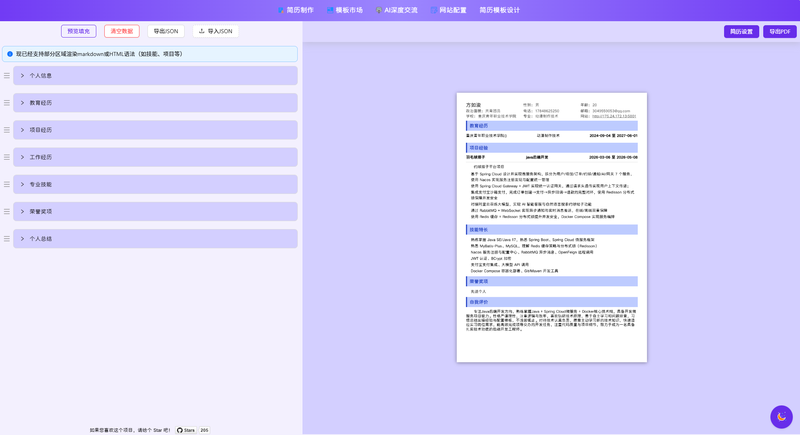Click the name 方如浚 in the resume preview
The image size is (800, 435).
473,105
